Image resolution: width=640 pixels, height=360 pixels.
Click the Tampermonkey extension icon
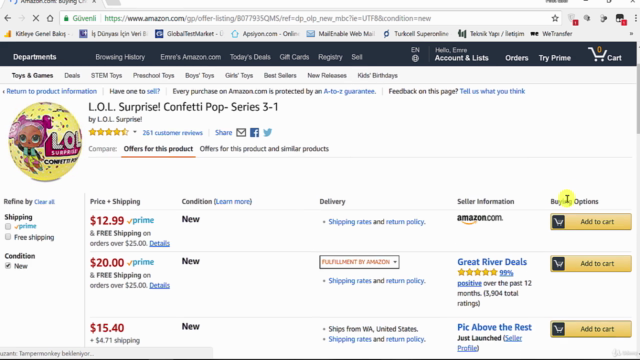click(x=620, y=19)
